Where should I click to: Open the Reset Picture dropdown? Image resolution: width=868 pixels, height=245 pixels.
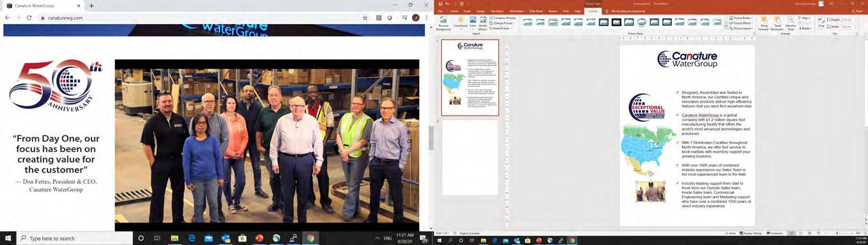coord(501,28)
